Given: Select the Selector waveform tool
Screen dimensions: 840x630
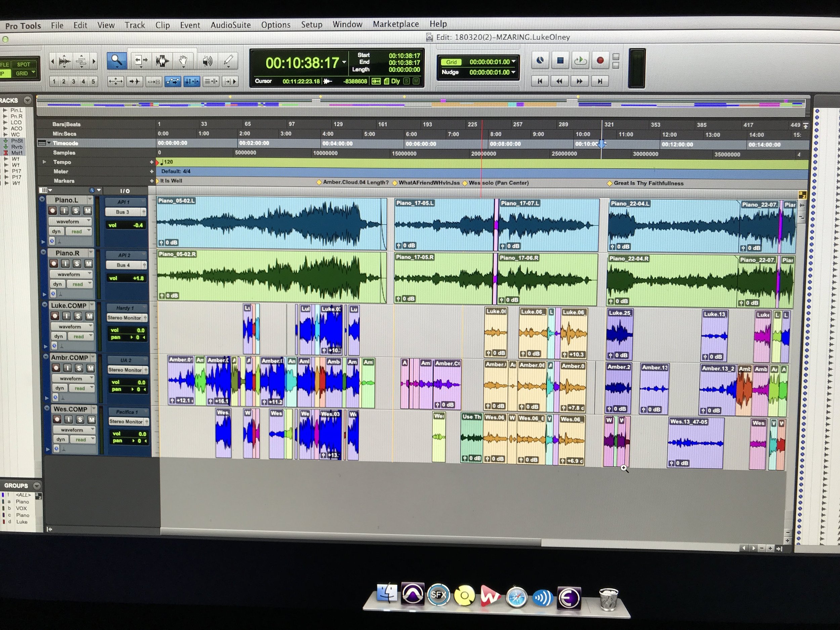Looking at the screenshot, I should (163, 61).
